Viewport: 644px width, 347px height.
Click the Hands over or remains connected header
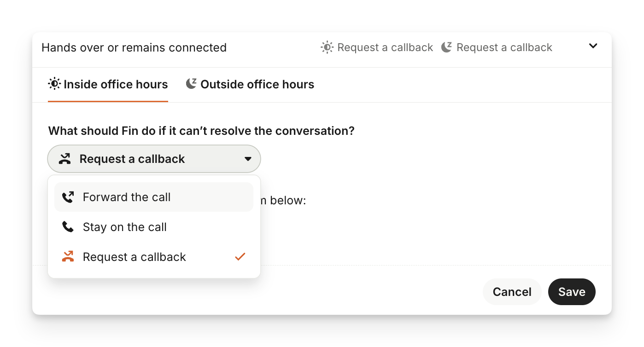click(x=134, y=48)
